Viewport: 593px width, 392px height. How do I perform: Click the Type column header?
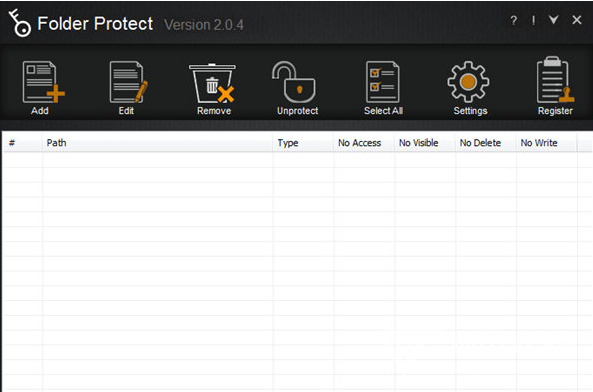pyautogui.click(x=303, y=143)
